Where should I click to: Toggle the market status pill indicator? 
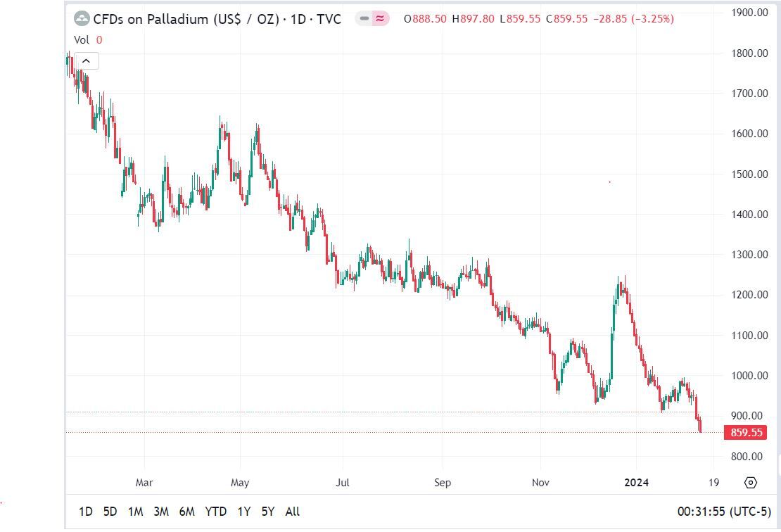[364, 19]
